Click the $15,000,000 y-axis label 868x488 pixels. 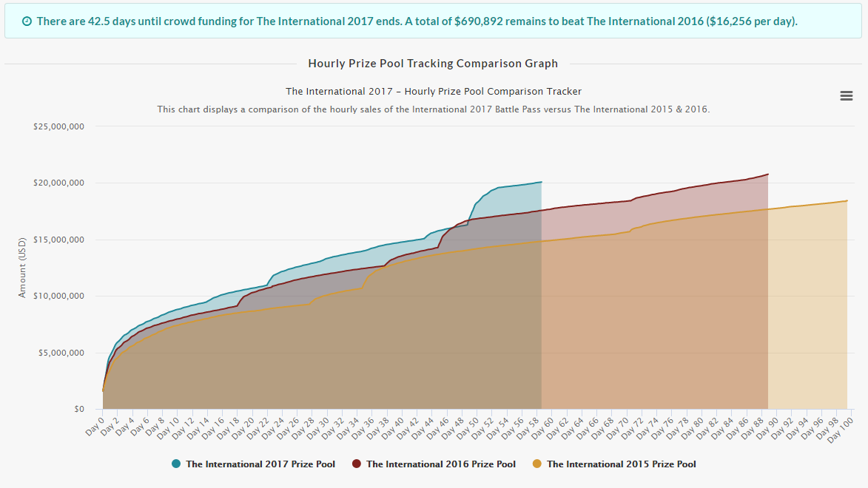pos(58,240)
